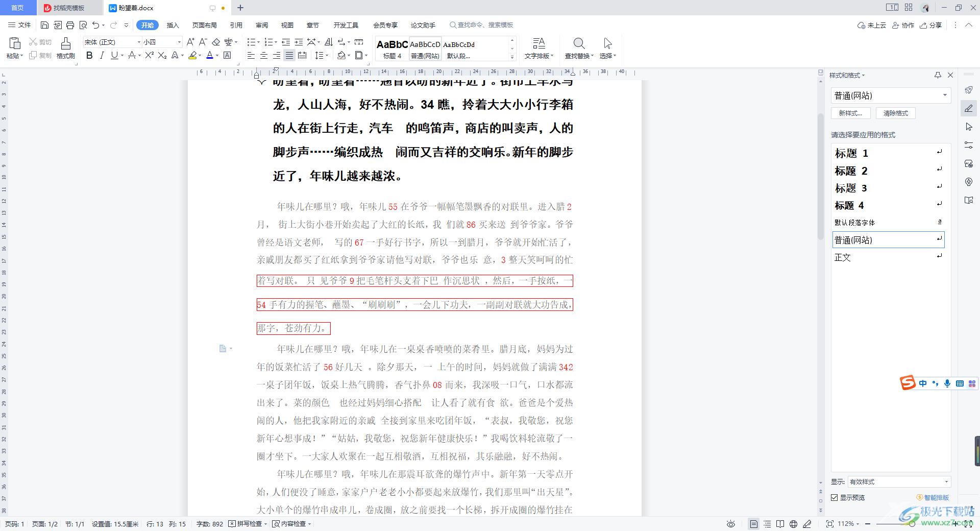Increase font size with A+ icon

tap(190, 42)
